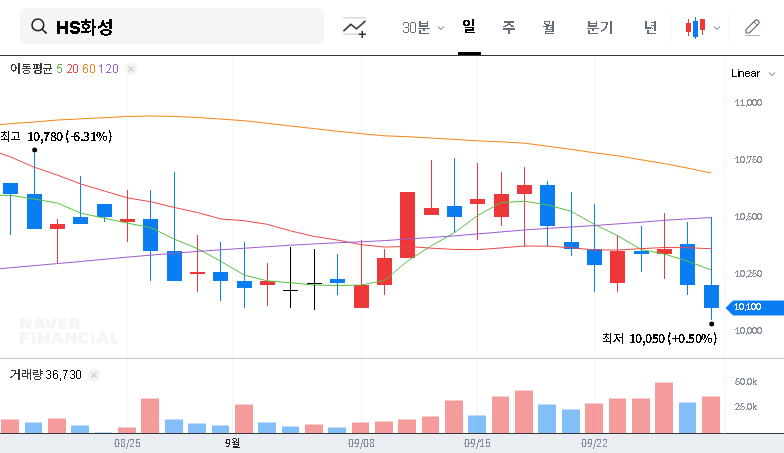Switch to the 분기 quarterly tab
784x453 pixels.
pos(600,27)
